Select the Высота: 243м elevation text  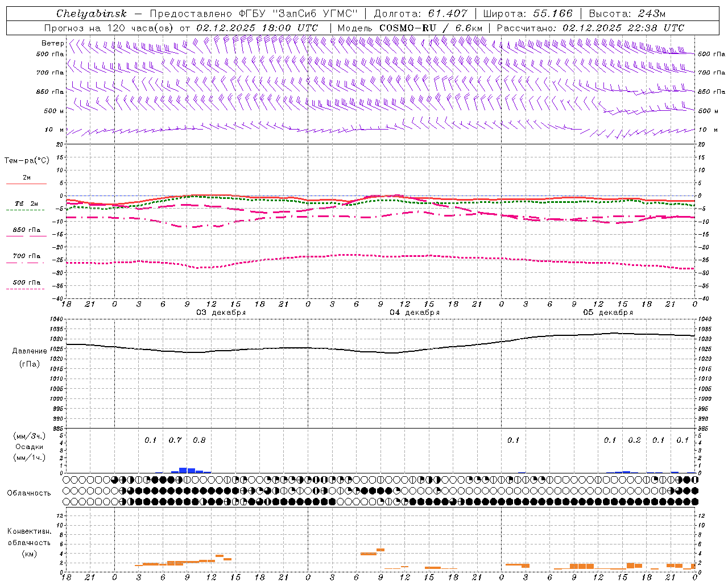click(x=627, y=14)
